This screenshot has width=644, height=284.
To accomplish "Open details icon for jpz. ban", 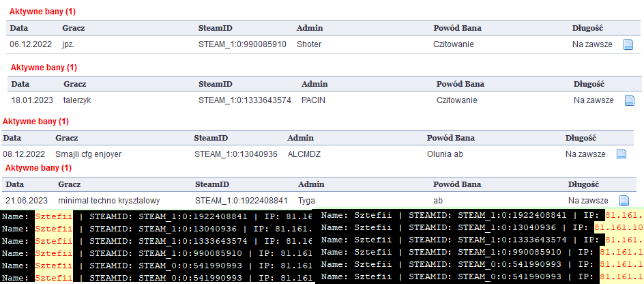I will tap(628, 44).
